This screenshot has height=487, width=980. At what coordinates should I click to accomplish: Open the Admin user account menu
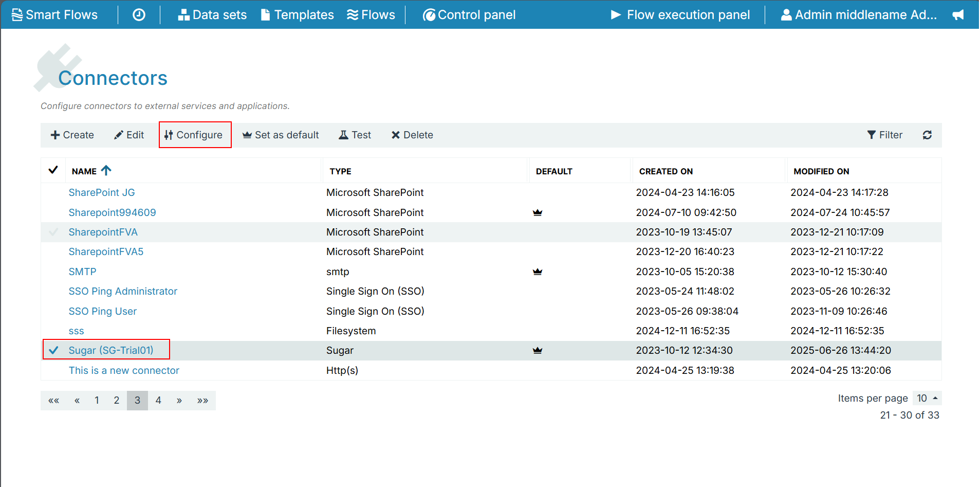(x=859, y=15)
